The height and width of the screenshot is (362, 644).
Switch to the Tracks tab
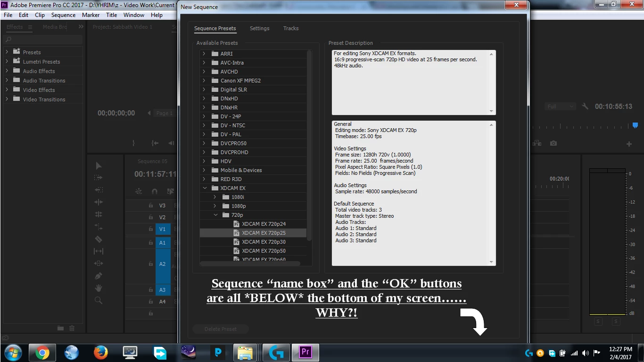click(291, 28)
